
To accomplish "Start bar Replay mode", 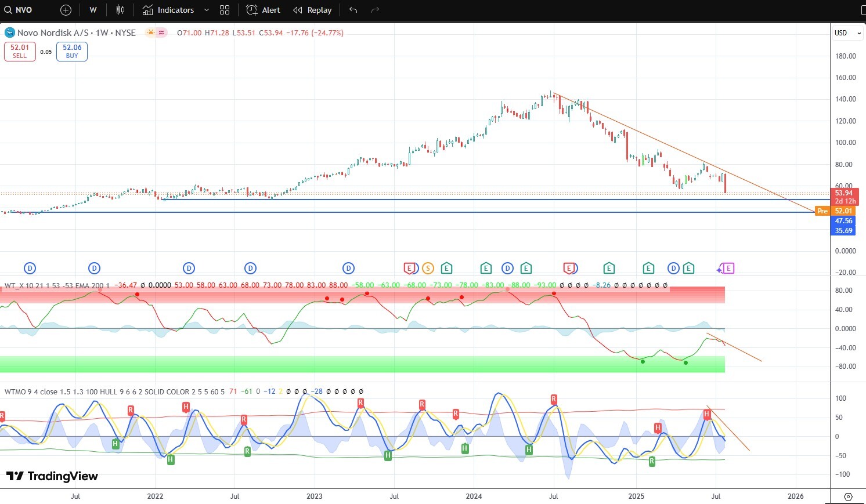I will 312,10.
